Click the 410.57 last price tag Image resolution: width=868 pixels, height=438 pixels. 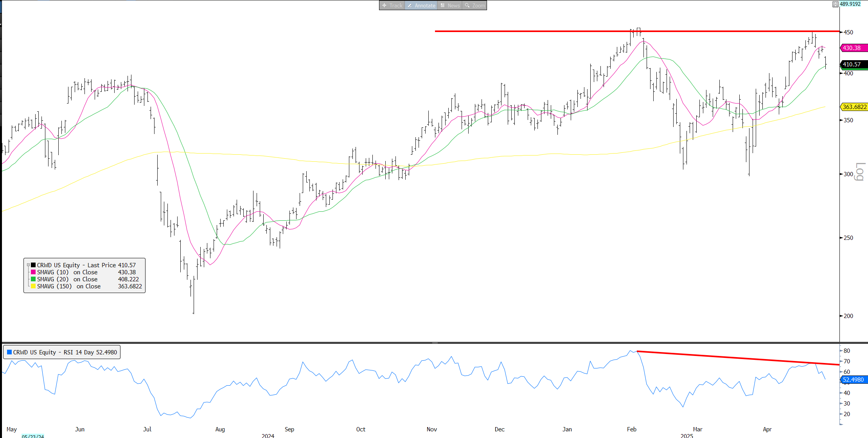pos(852,64)
